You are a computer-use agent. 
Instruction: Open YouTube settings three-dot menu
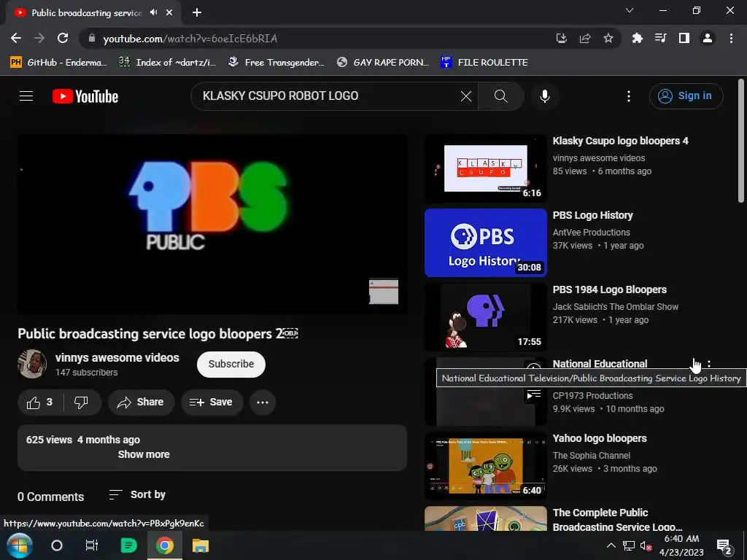pyautogui.click(x=628, y=96)
